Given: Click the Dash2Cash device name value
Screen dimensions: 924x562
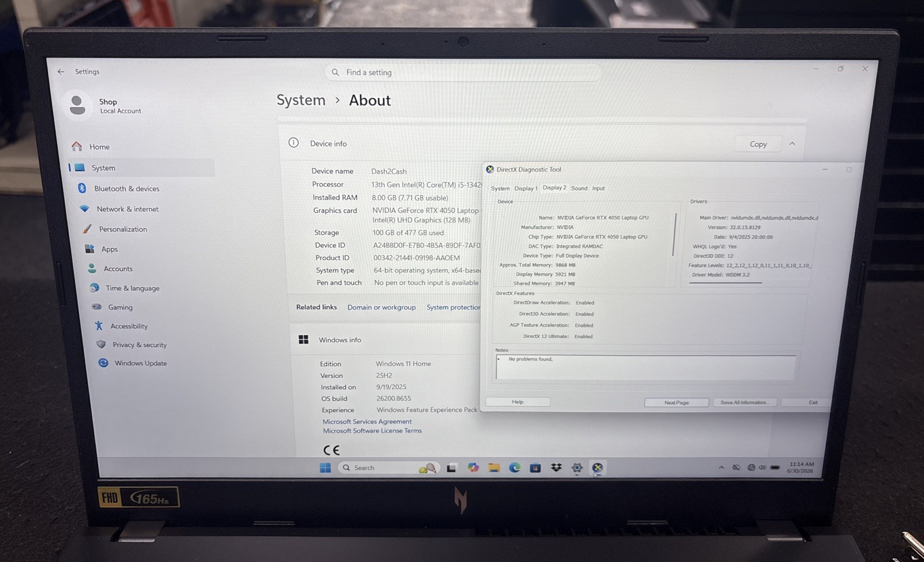Looking at the screenshot, I should (389, 172).
